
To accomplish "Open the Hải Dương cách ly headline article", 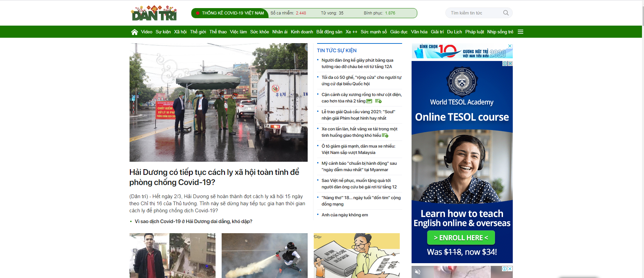I will point(214,177).
